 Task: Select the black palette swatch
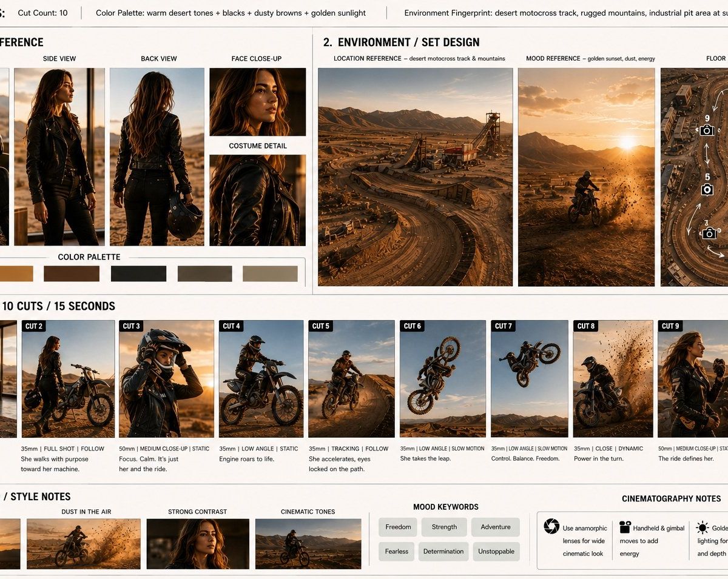click(138, 274)
